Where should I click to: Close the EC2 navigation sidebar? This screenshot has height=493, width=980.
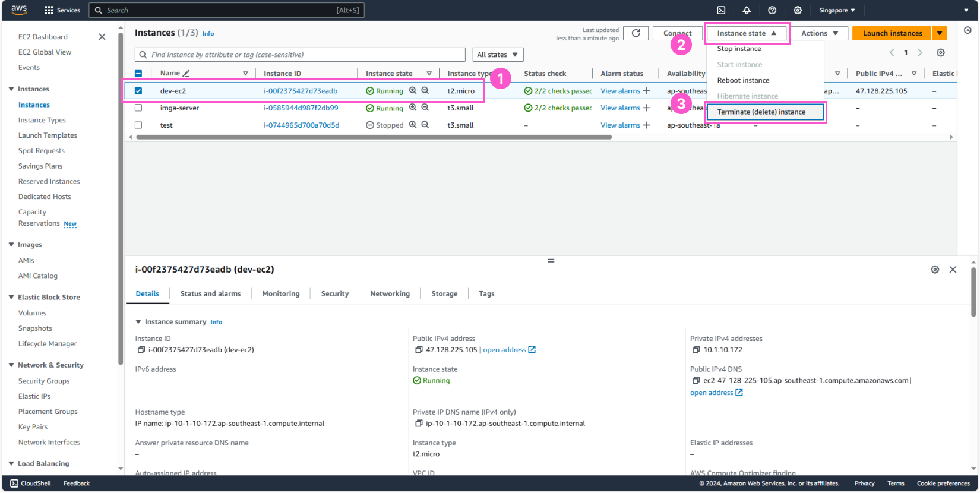[x=102, y=37]
